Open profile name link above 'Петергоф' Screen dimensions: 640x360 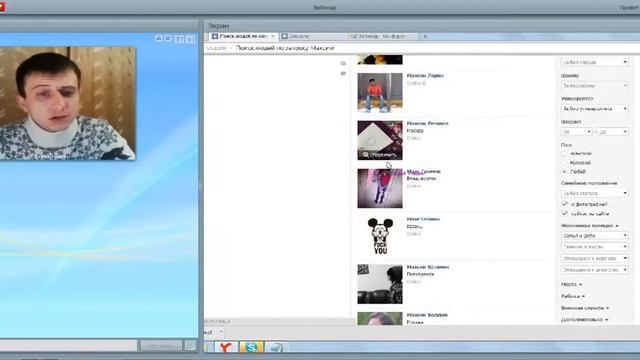click(x=428, y=267)
